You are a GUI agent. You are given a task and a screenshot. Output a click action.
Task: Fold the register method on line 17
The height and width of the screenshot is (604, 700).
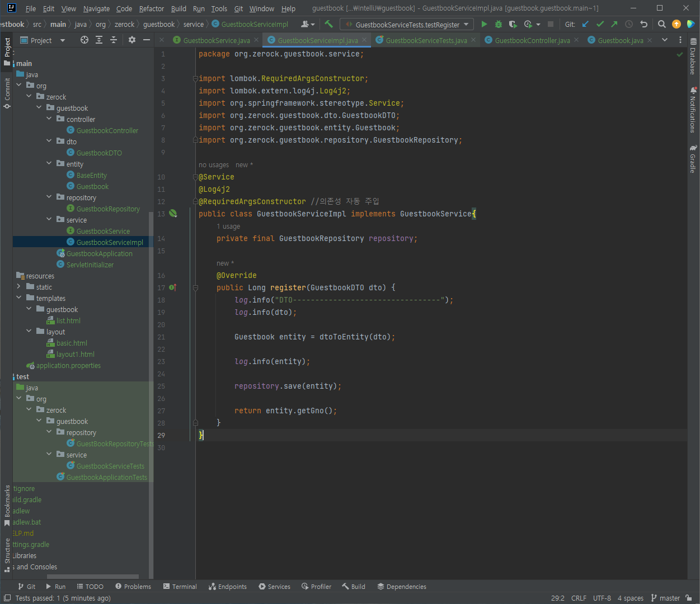195,287
